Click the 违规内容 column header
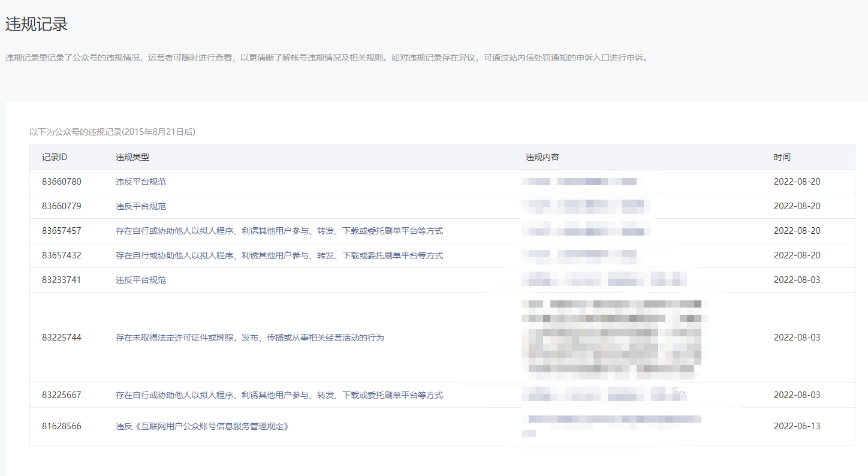The image size is (868, 476). (542, 157)
